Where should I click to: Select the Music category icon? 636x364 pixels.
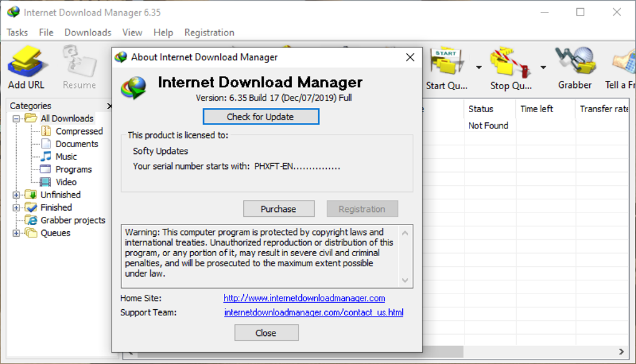point(46,156)
